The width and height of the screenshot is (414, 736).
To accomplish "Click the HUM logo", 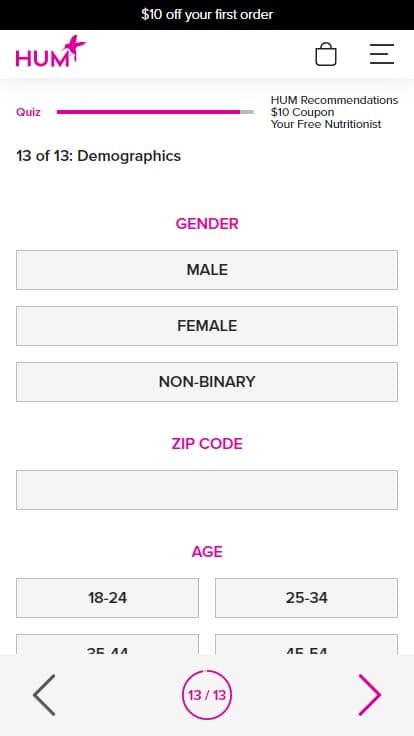I will pos(51,52).
